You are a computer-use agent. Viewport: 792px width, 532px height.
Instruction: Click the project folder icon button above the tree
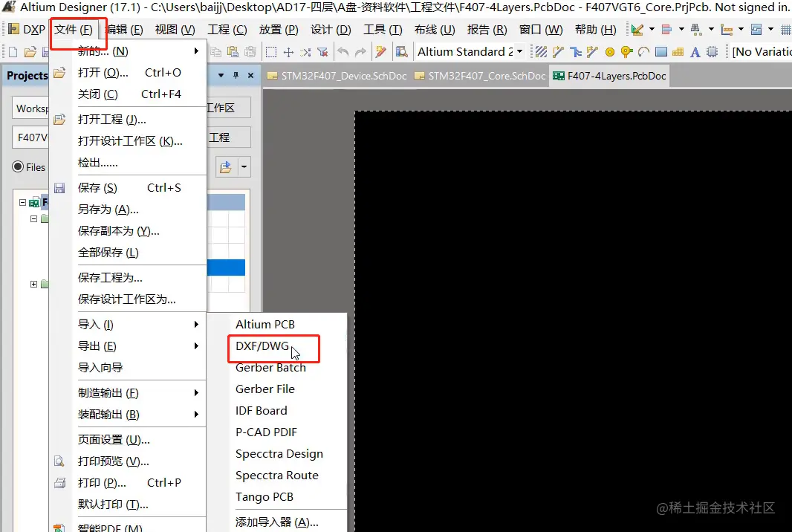tap(226, 166)
